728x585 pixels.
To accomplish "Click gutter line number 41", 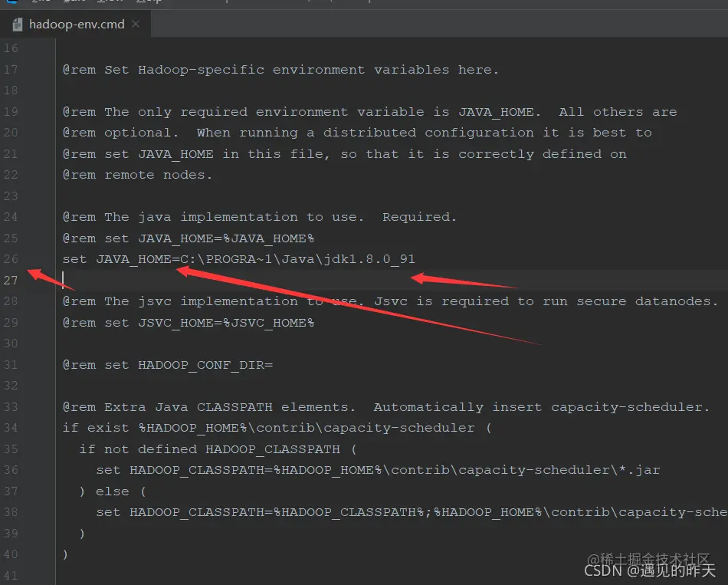I will click(x=11, y=575).
